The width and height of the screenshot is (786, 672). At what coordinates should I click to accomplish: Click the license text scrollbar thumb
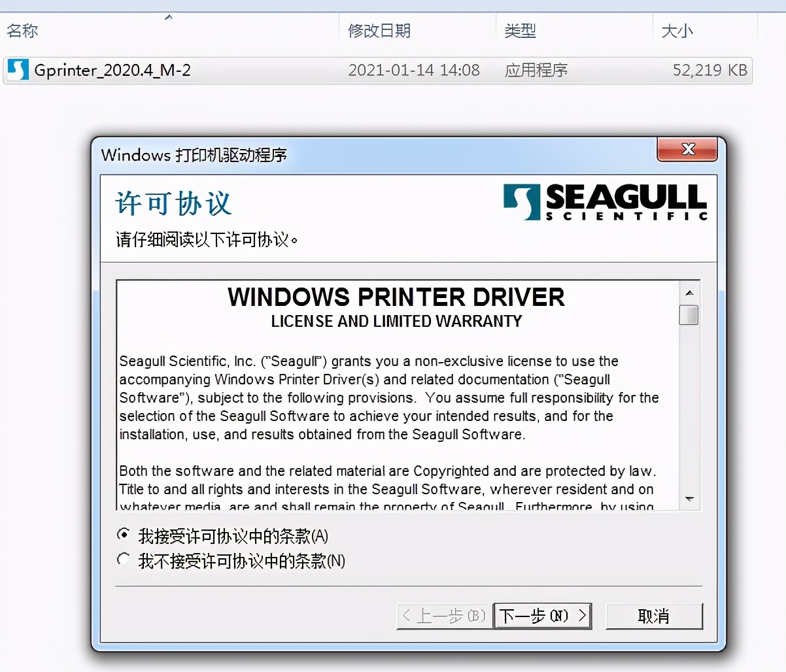click(x=689, y=314)
